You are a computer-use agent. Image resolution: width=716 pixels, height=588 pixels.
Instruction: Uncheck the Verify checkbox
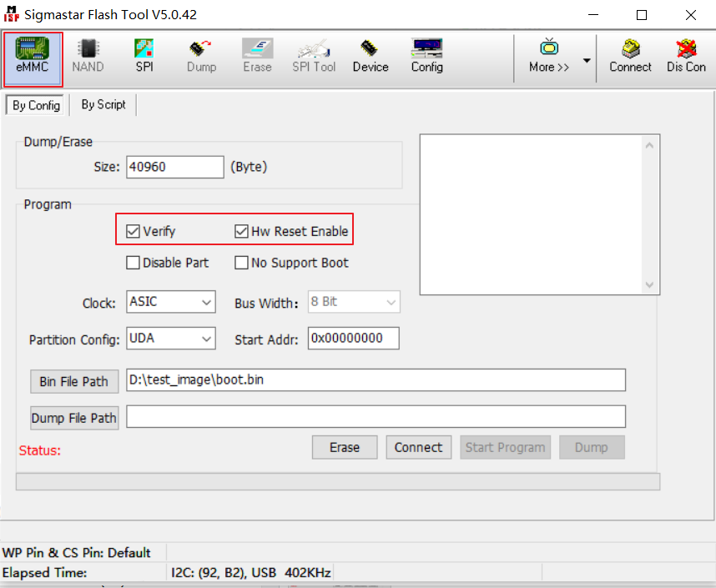(x=133, y=231)
